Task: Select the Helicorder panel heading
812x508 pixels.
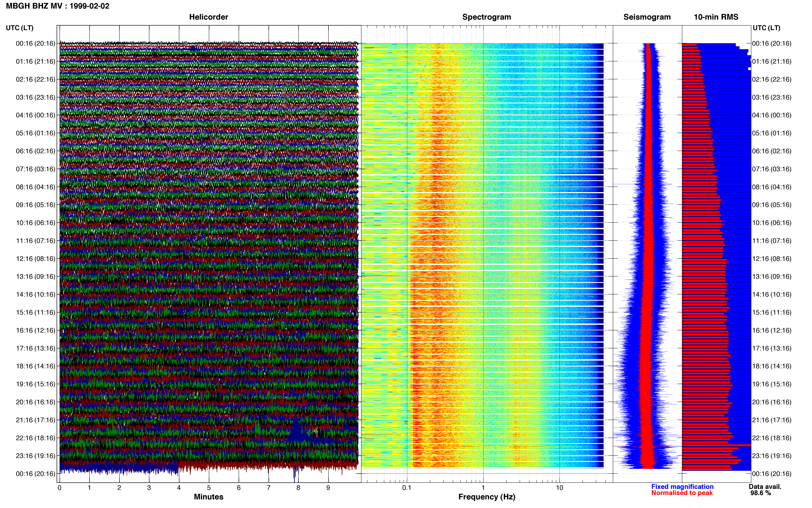Action: (x=209, y=17)
